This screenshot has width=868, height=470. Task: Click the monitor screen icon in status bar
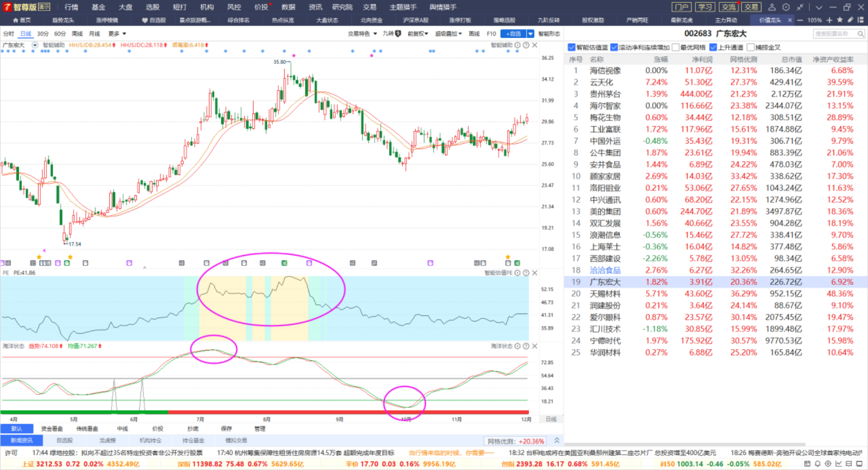[x=859, y=464]
